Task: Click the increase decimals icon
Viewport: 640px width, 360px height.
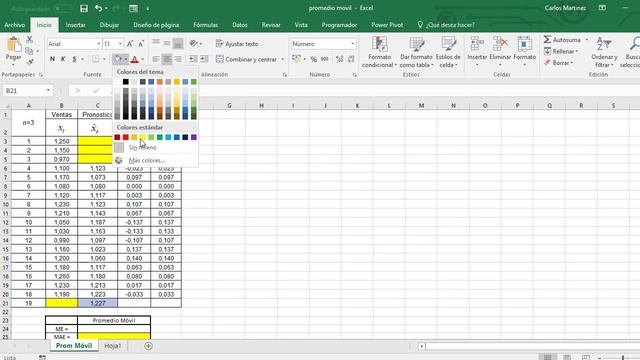Action: (340, 60)
